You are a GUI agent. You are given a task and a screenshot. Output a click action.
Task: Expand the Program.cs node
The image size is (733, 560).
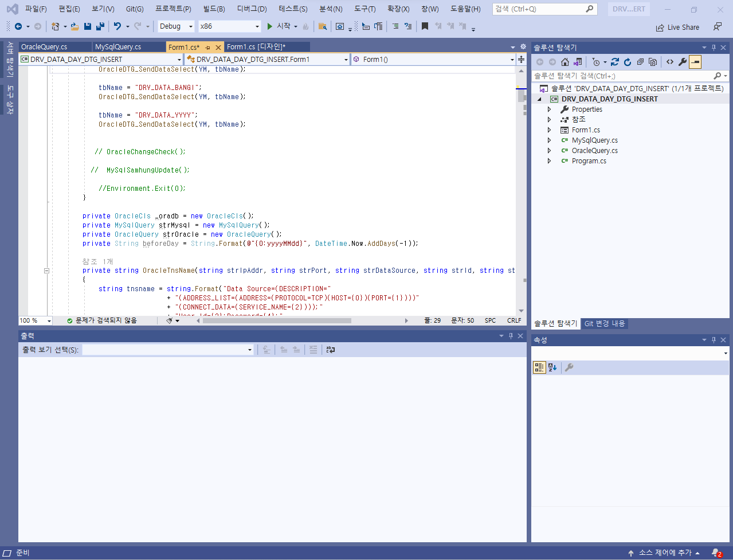pyautogui.click(x=549, y=161)
